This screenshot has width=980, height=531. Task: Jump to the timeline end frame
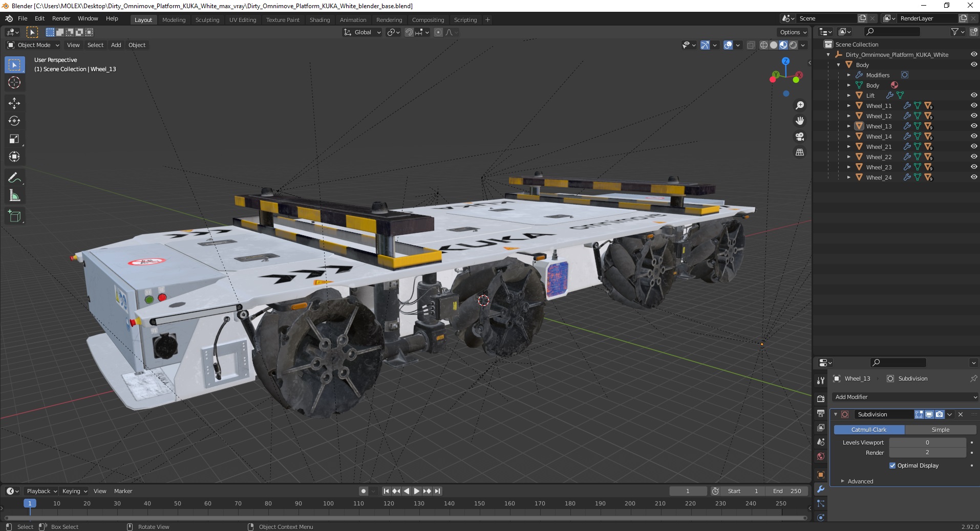[437, 491]
